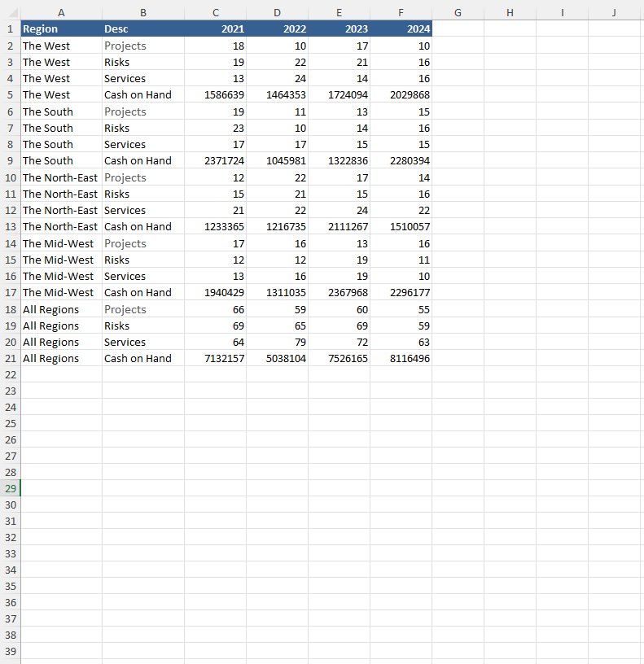Click cell value 1464353
This screenshot has height=664, width=644.
tap(277, 95)
